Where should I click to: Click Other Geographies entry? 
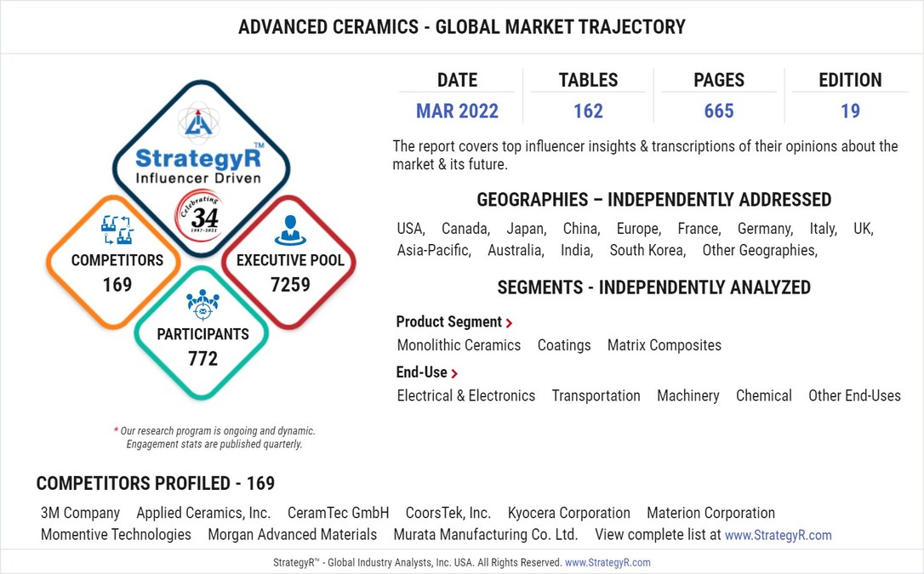(x=760, y=250)
